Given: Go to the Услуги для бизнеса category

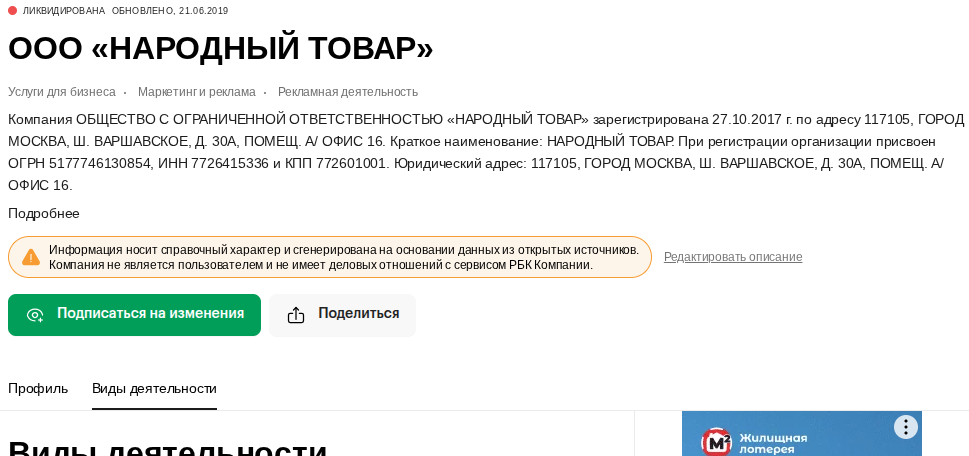Looking at the screenshot, I should 62,91.
